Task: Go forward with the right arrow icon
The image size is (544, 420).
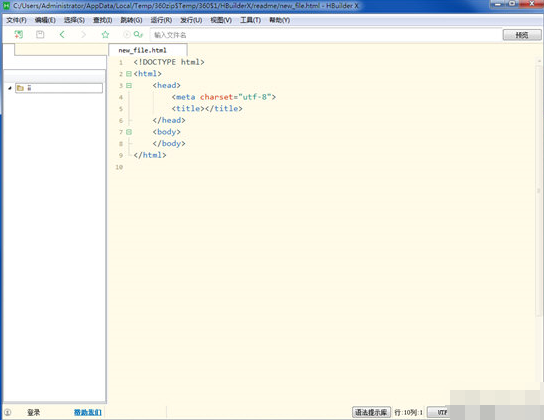Action: pos(83,34)
